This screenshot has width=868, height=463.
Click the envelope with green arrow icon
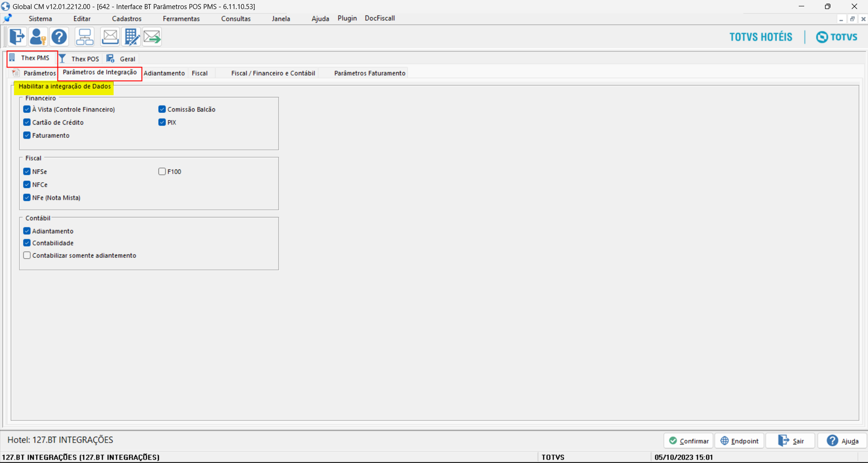point(152,37)
